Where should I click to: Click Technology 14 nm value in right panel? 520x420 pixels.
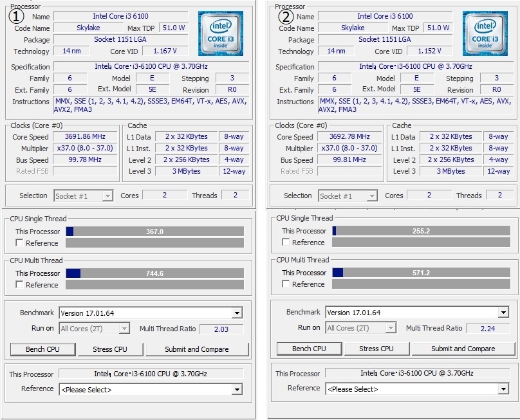tap(337, 51)
